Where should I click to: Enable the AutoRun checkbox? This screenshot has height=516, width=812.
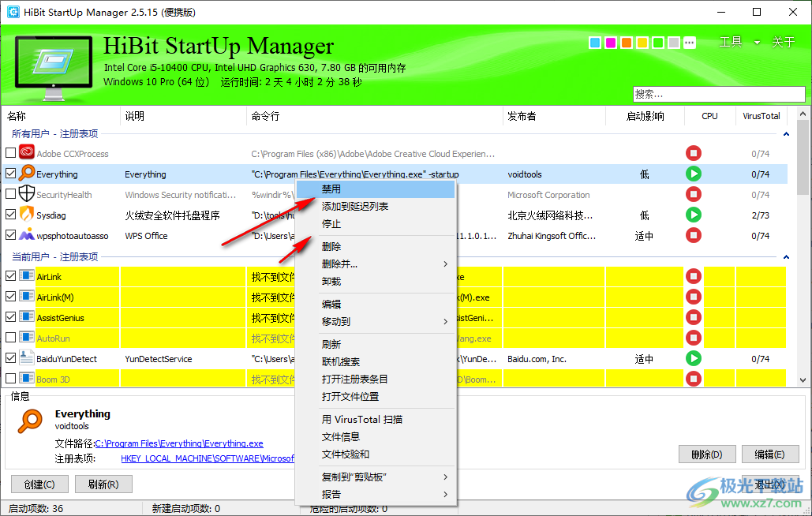[10, 338]
